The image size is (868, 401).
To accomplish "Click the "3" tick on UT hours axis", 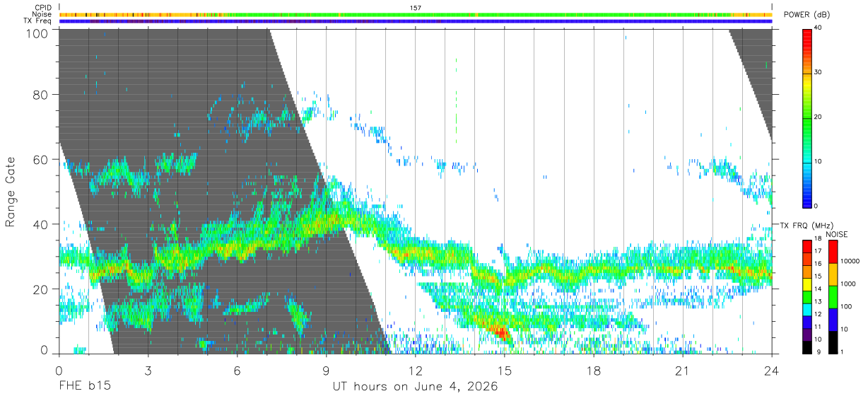I will coord(148,370).
